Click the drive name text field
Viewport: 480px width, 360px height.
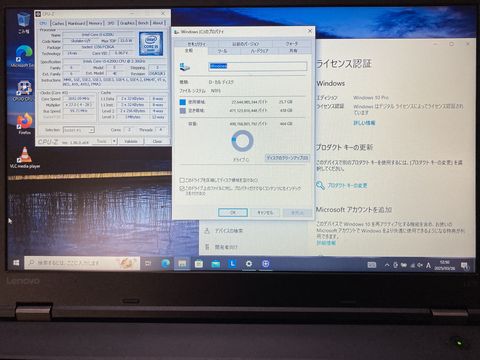tap(257, 66)
